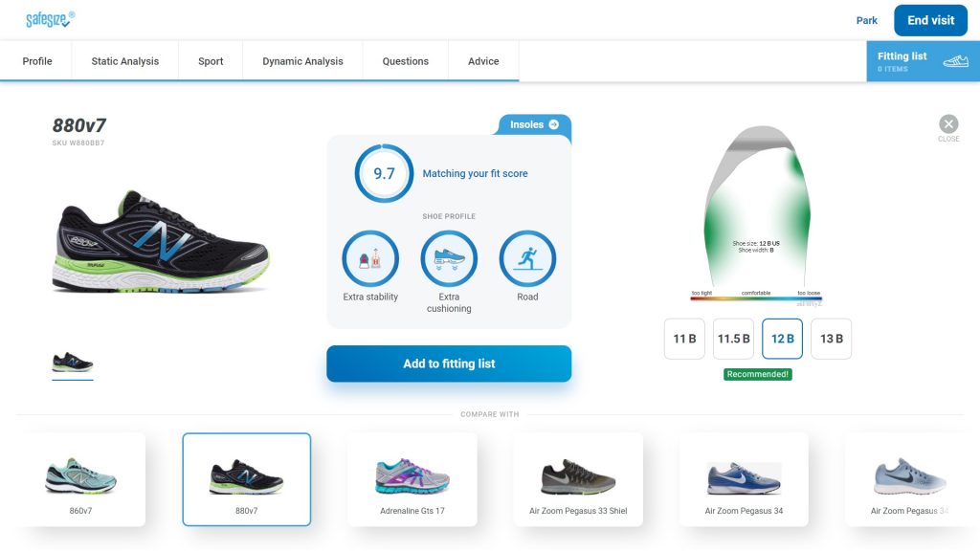The width and height of the screenshot is (980, 551).
Task: Click the safesize logo
Action: coord(50,19)
